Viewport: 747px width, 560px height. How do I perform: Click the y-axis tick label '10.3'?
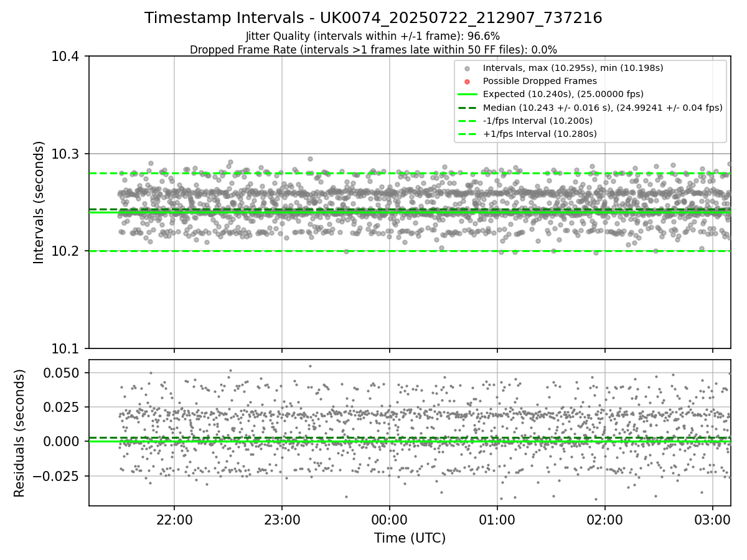click(x=66, y=154)
